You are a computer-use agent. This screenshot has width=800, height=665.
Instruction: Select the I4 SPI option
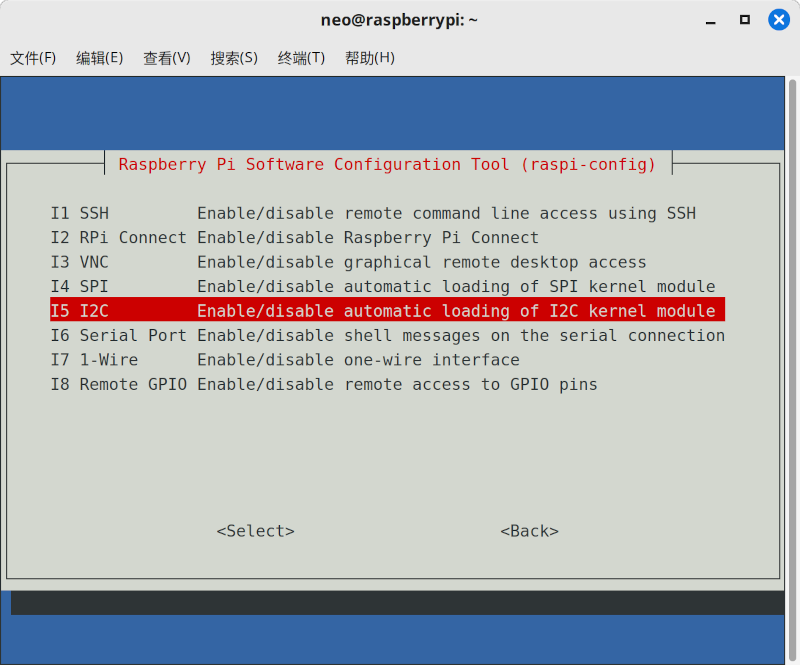tap(387, 287)
